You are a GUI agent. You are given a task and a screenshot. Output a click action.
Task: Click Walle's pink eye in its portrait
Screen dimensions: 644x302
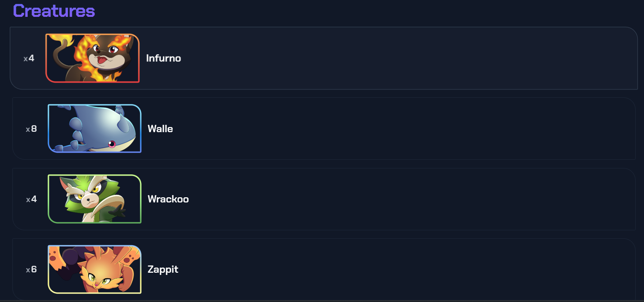coord(112,144)
